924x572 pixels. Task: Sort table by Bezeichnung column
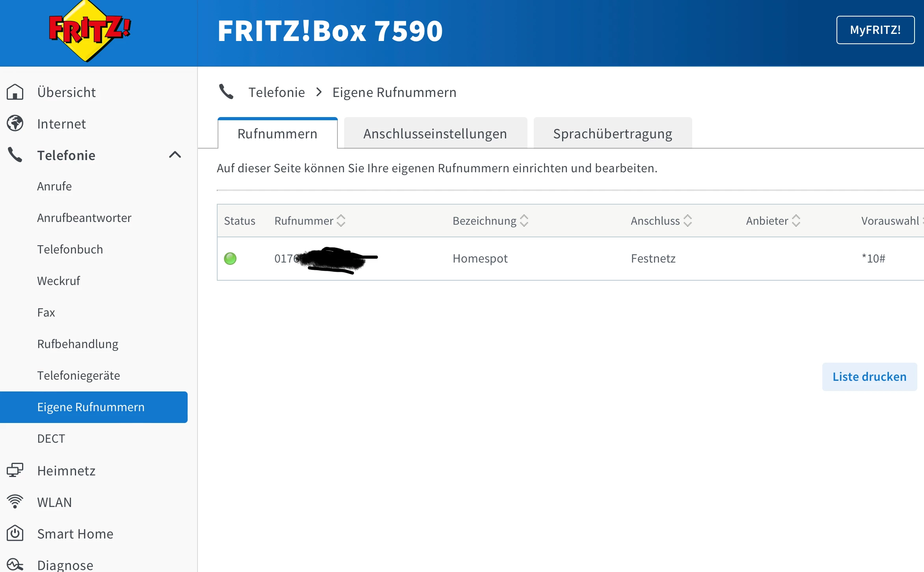[x=524, y=221]
